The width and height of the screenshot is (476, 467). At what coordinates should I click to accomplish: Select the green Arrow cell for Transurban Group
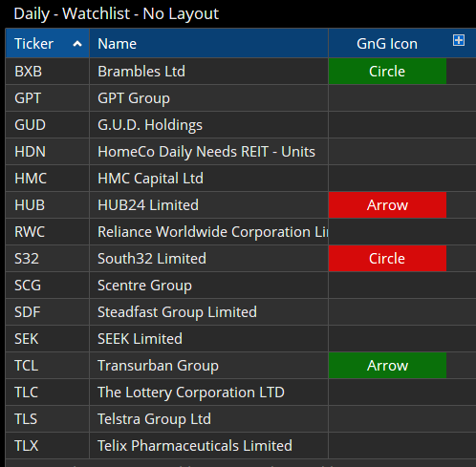[387, 366]
